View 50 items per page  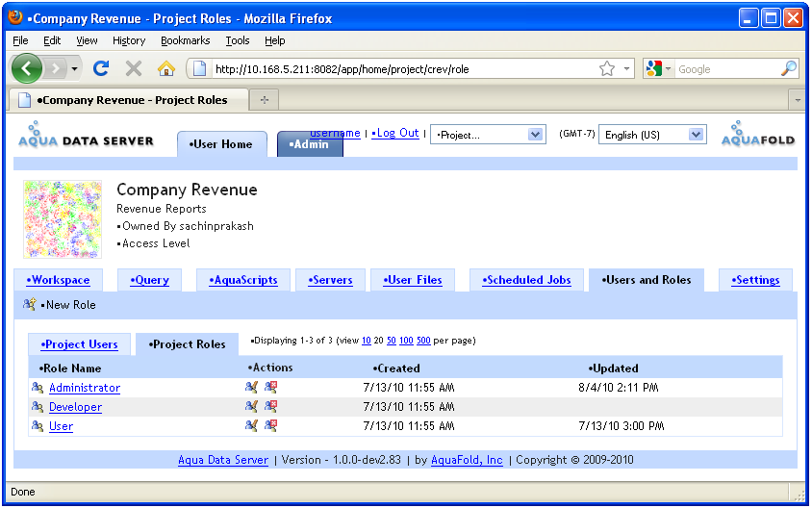pyautogui.click(x=392, y=341)
